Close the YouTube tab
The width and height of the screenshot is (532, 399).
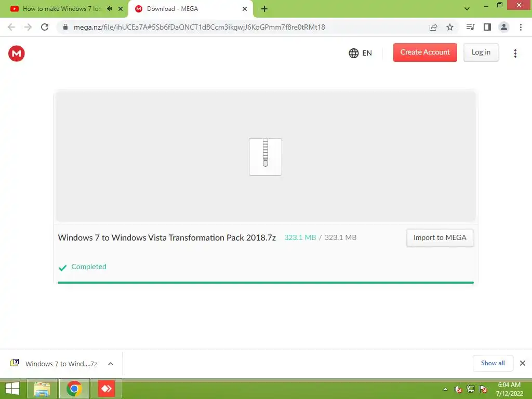[121, 9]
